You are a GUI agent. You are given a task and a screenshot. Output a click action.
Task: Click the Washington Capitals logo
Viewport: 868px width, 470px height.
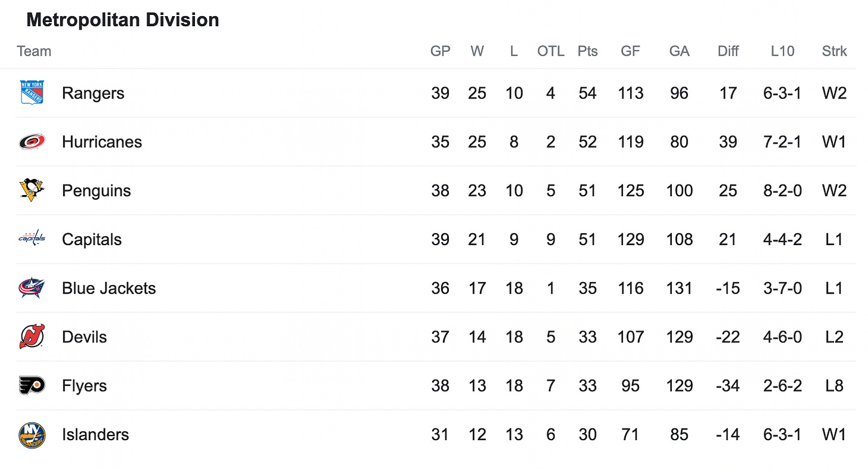[32, 239]
